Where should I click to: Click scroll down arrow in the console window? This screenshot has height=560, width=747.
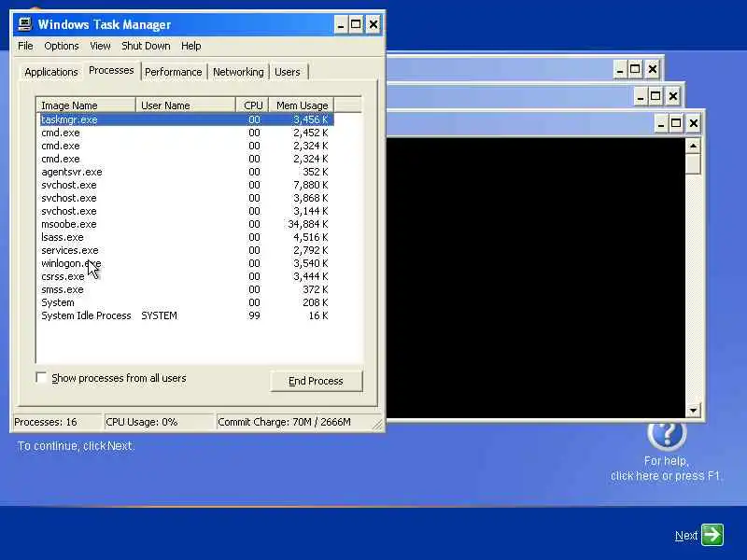(693, 410)
